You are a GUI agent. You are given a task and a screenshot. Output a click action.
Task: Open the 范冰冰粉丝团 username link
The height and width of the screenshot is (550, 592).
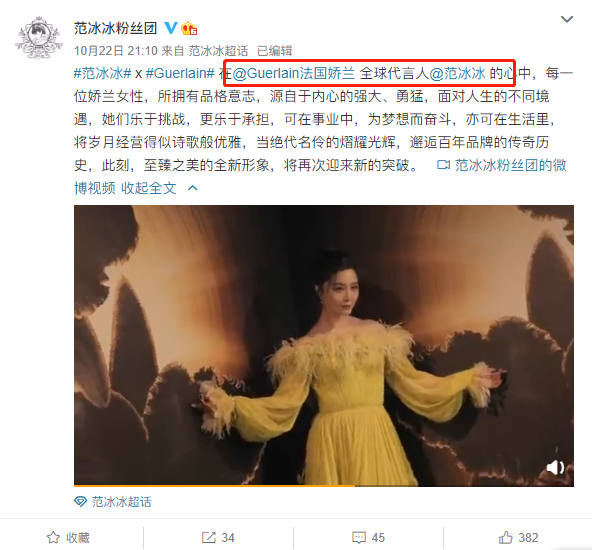tap(115, 28)
